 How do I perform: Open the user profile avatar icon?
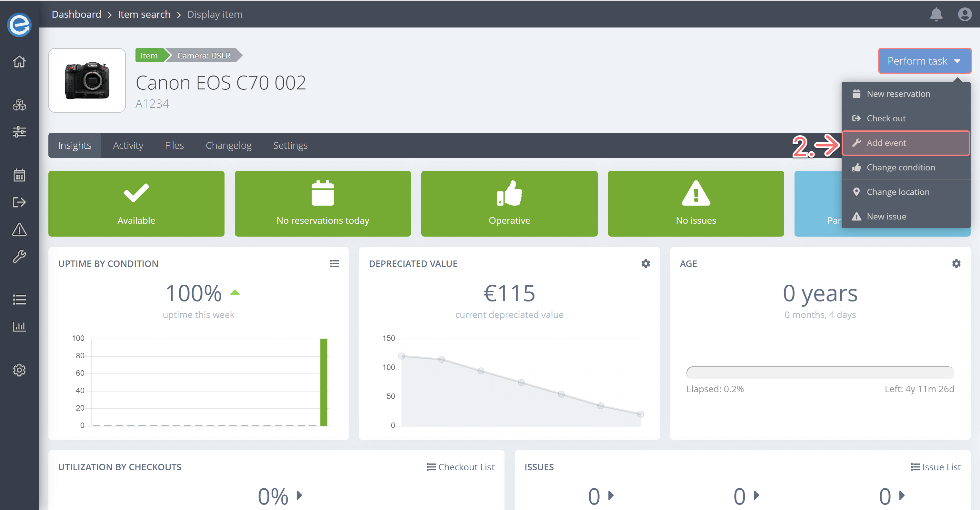coord(965,15)
